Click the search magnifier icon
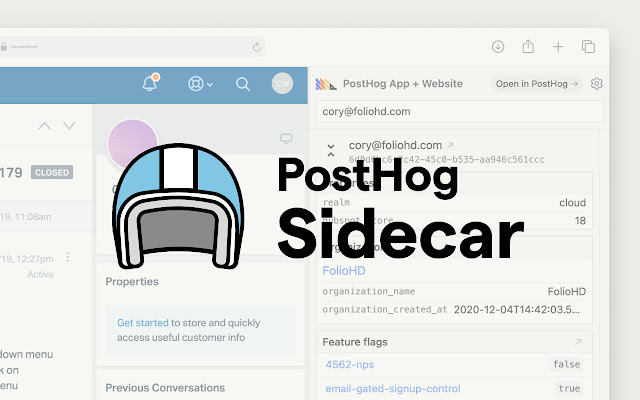Image resolution: width=640 pixels, height=400 pixels. tap(242, 84)
